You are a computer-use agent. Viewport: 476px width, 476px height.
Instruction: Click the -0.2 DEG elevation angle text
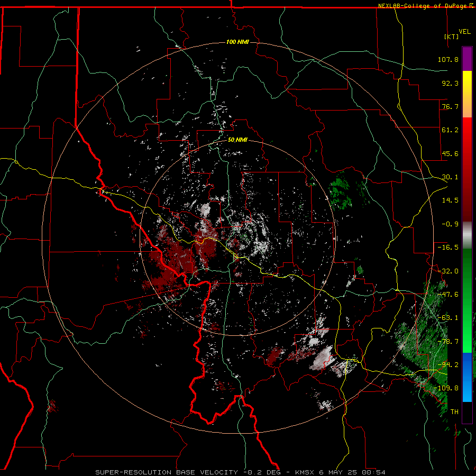tap(262, 472)
